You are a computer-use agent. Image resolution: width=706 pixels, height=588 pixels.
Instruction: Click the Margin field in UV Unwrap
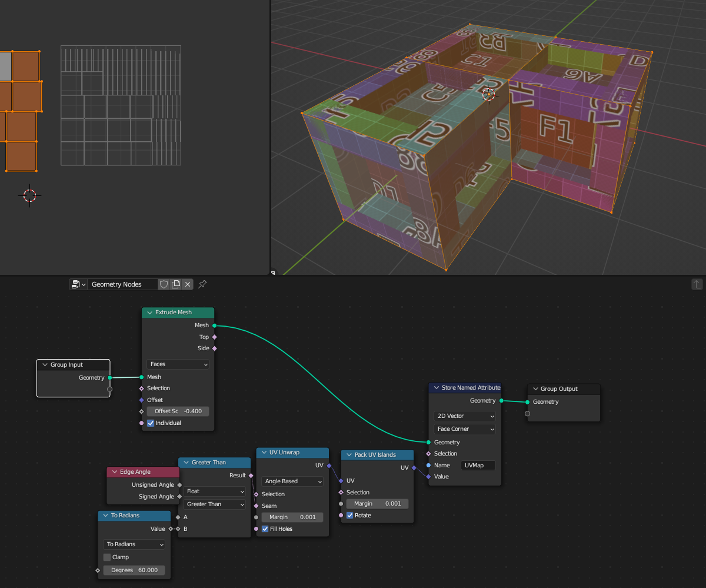(x=292, y=517)
